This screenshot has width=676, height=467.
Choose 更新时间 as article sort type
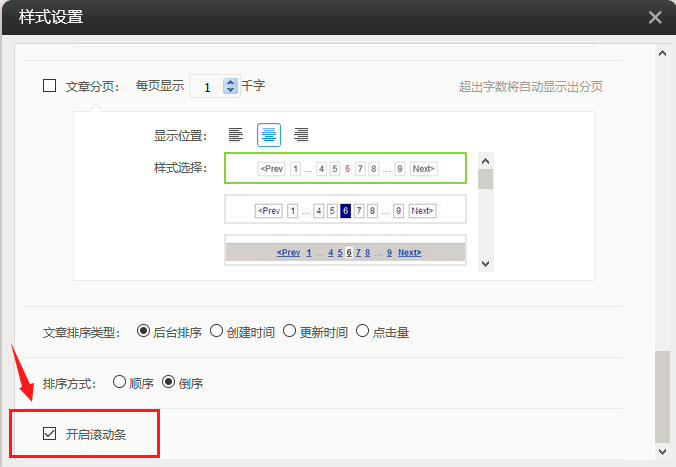[290, 331]
